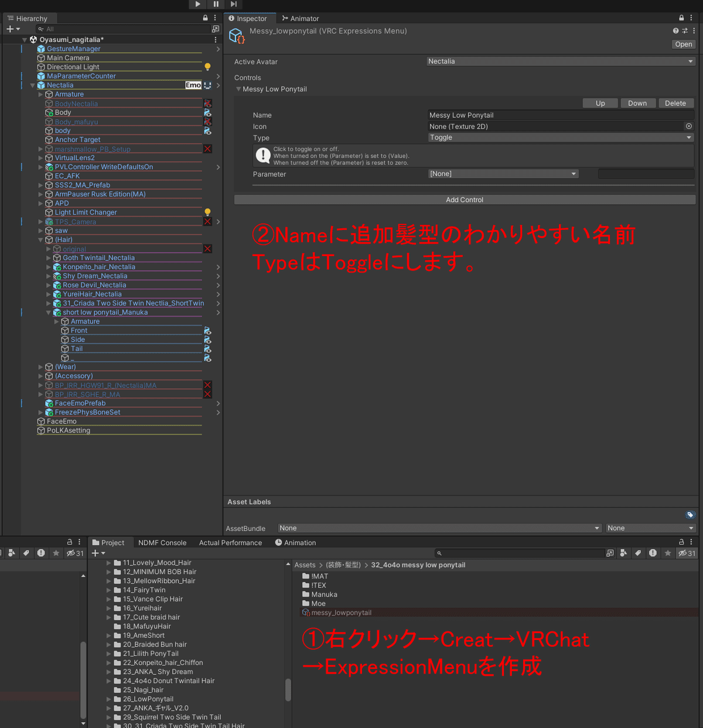Screen dimensions: 703x728
Task: Toggle the red X icon on BP_IRR_HGW91_R_(Nectalia)MA
Action: 207,385
